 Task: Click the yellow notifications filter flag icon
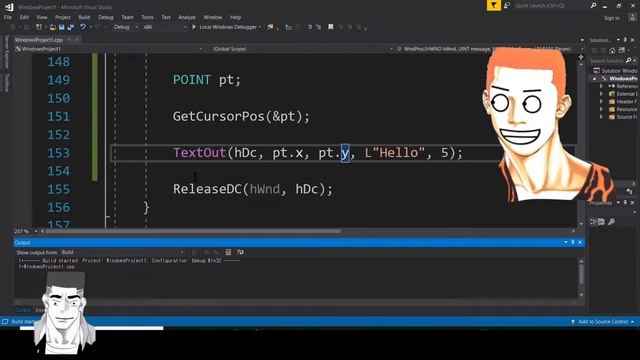493,5
